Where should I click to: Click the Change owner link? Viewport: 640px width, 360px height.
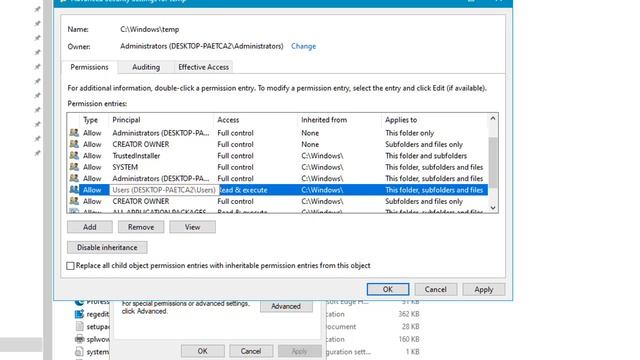[x=303, y=46]
